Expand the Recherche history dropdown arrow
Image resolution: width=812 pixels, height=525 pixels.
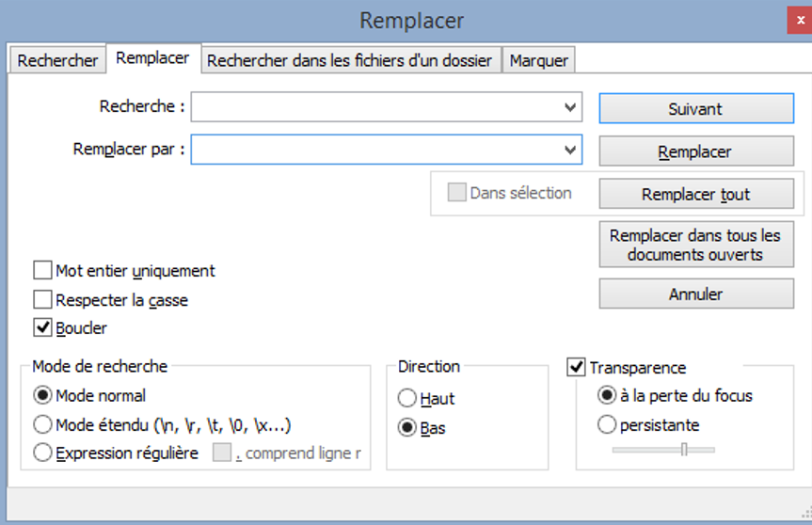[x=570, y=108]
